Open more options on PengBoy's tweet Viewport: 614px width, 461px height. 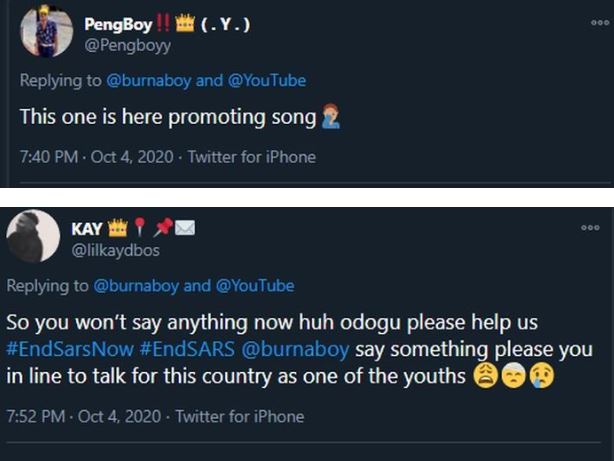pos(598,22)
